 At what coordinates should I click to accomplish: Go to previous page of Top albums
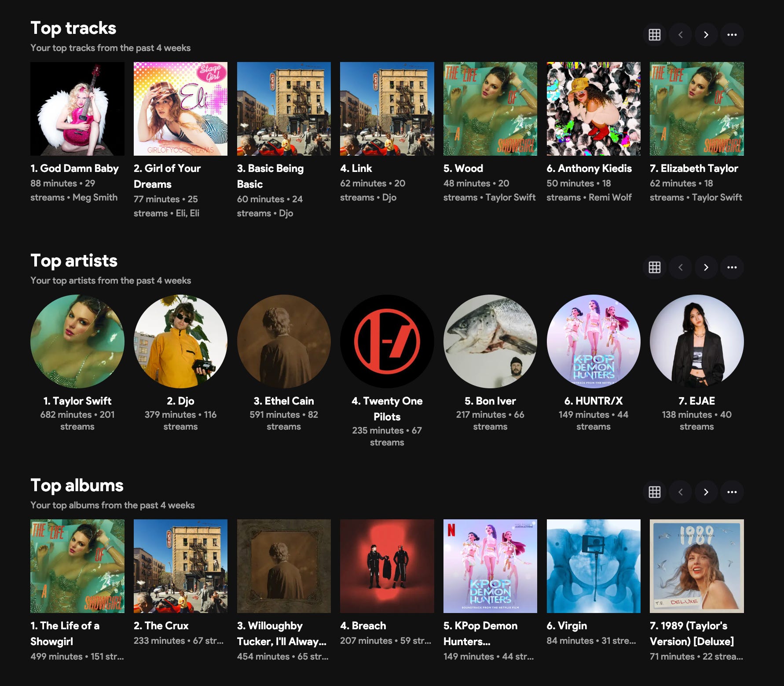click(x=680, y=492)
